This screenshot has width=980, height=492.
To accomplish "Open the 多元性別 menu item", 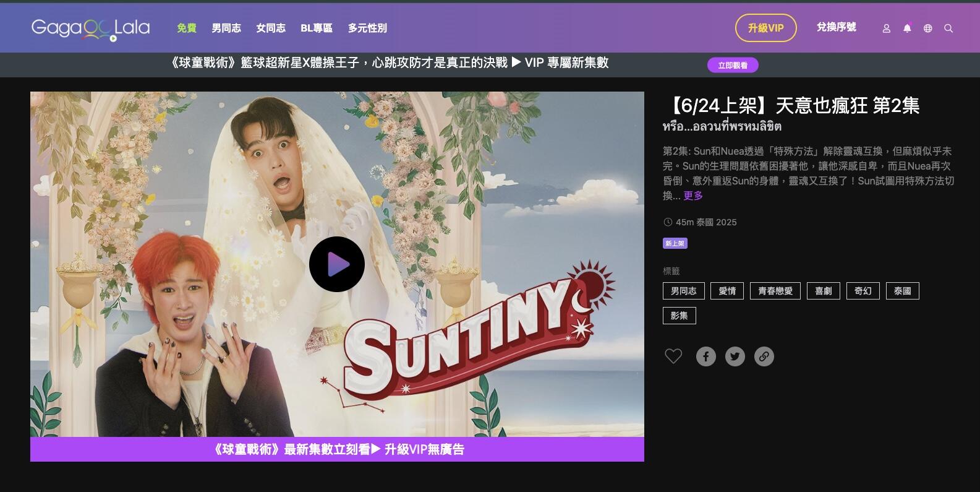I will click(x=367, y=28).
